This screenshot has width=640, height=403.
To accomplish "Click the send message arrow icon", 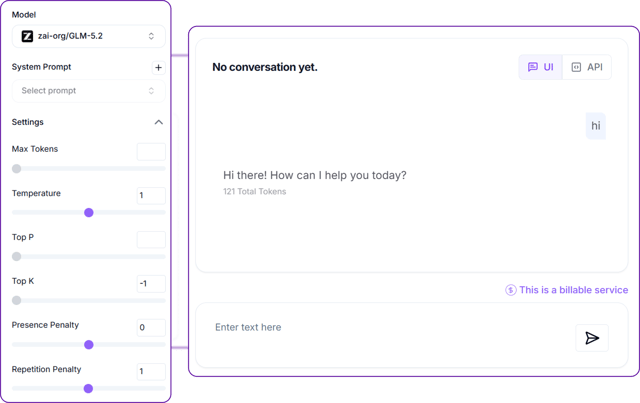I will pos(592,338).
